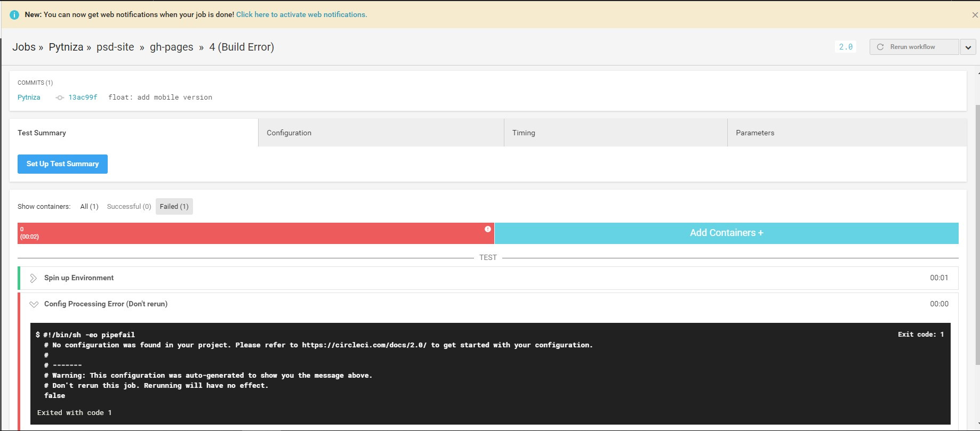
Task: Expand the Spin up Environment step
Action: (33, 278)
